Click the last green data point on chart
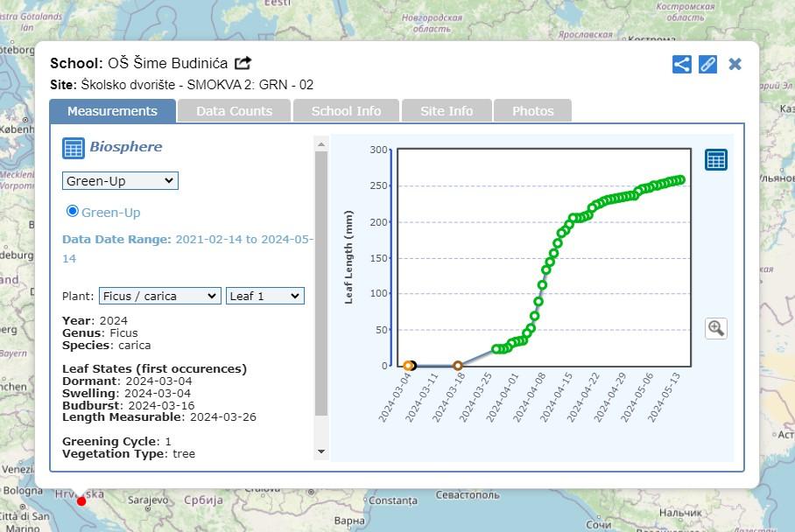Screen dimensions: 795x532 (681, 179)
